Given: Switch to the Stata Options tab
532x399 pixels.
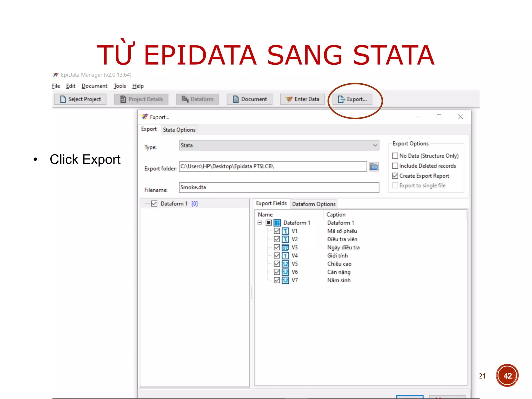Looking at the screenshot, I should (x=179, y=130).
